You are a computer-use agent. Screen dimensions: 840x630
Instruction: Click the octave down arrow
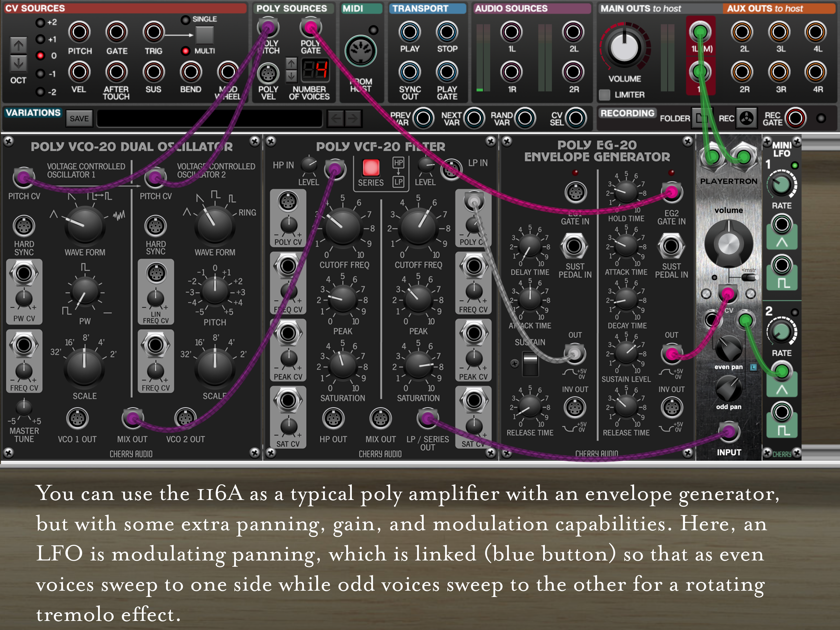[18, 64]
